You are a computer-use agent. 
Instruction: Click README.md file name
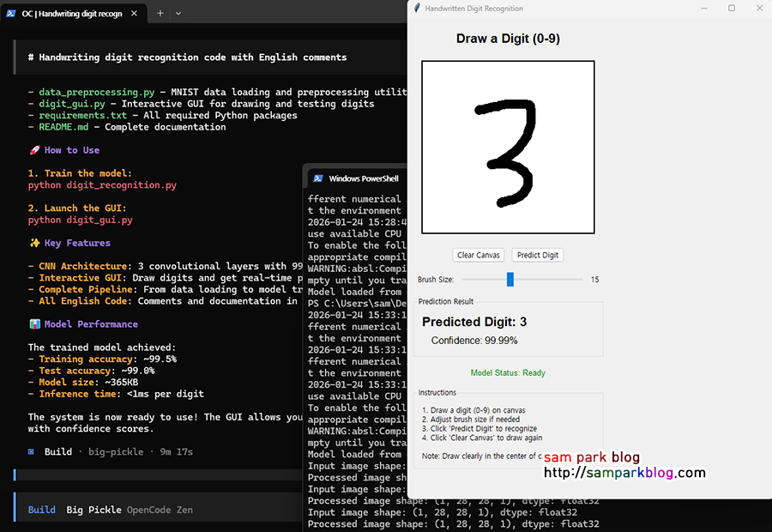click(x=63, y=127)
